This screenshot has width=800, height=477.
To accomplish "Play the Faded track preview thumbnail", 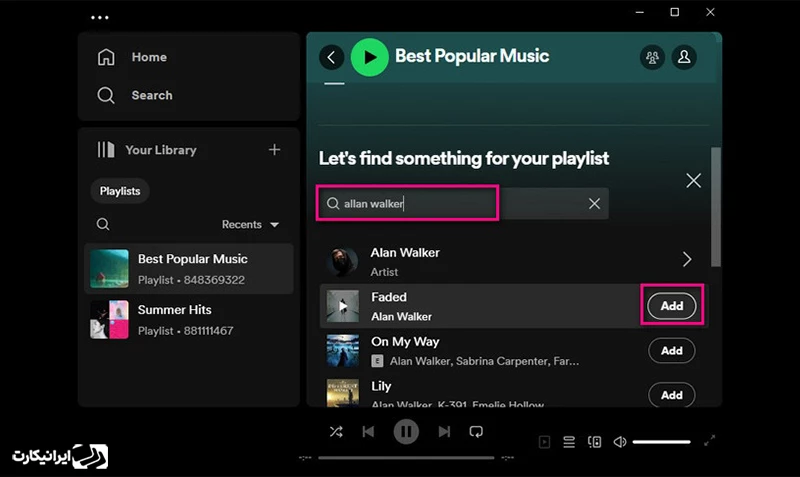I will point(342,306).
